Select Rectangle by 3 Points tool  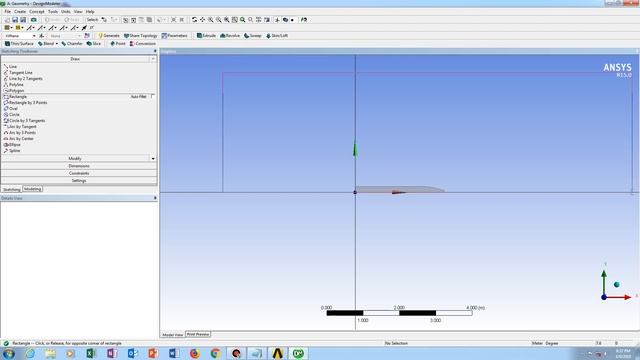25,102
